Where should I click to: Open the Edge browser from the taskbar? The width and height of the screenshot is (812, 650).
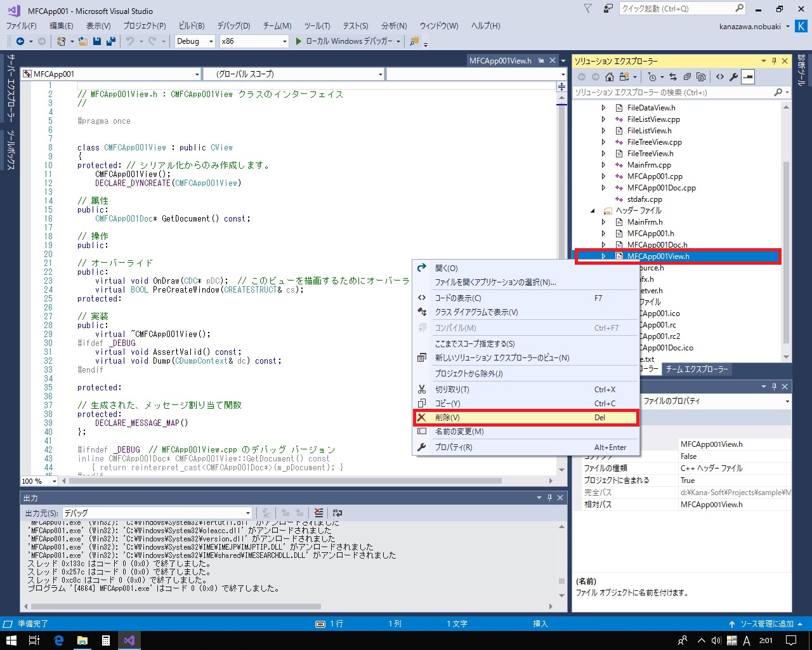click(x=59, y=640)
